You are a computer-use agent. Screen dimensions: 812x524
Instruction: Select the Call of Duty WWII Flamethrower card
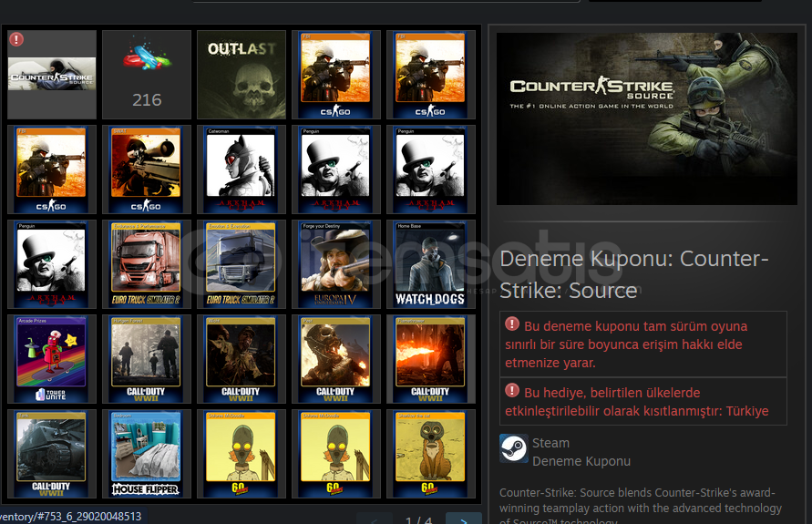pos(431,359)
